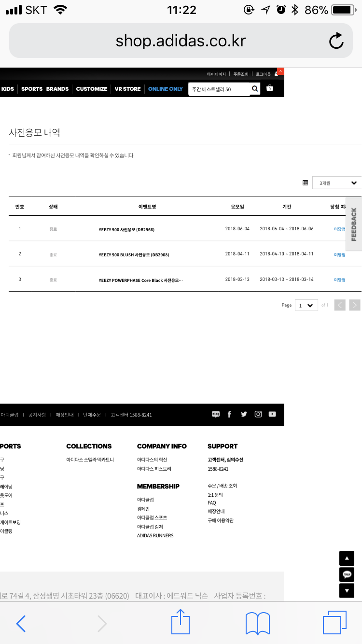
Task: Open the Instagram icon in footer
Action: pyautogui.click(x=258, y=414)
